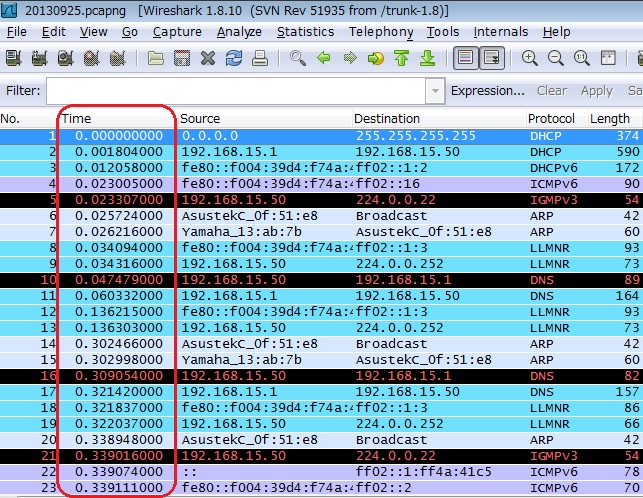Click the Clear filter button
This screenshot has height=498, width=643.
(x=552, y=91)
